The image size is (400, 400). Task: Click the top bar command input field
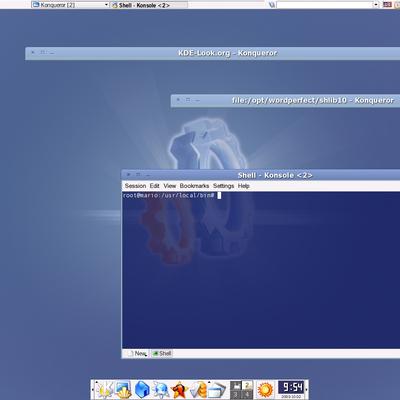(x=325, y=5)
